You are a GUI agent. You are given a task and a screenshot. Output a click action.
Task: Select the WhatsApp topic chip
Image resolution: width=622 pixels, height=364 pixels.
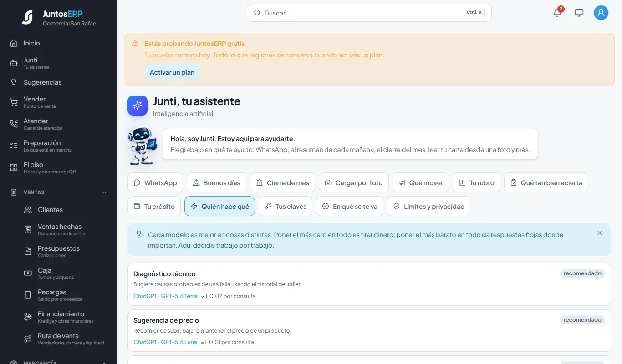[155, 182]
